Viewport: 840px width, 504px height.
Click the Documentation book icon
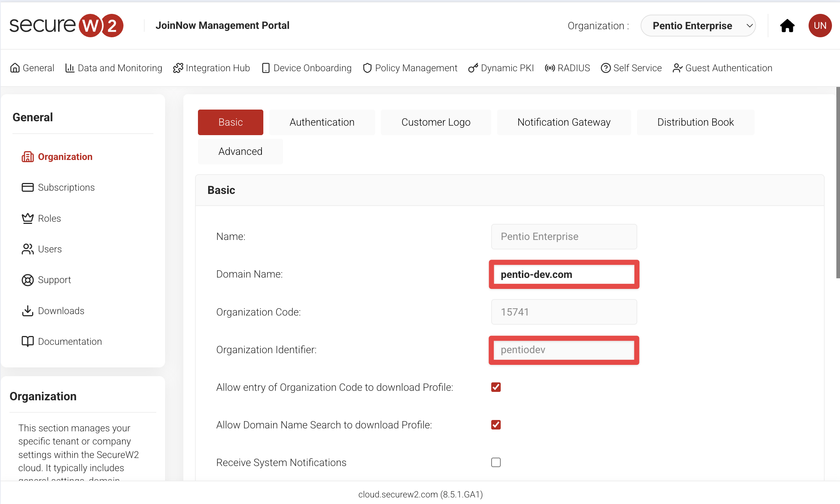coord(28,341)
